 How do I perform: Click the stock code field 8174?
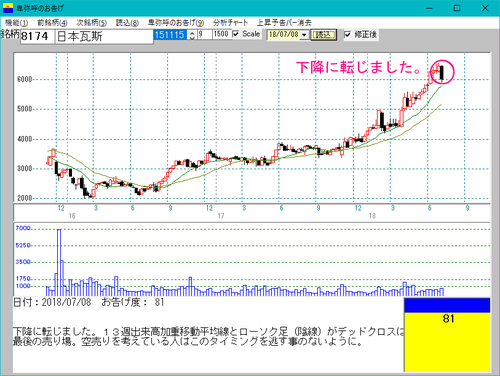point(37,36)
